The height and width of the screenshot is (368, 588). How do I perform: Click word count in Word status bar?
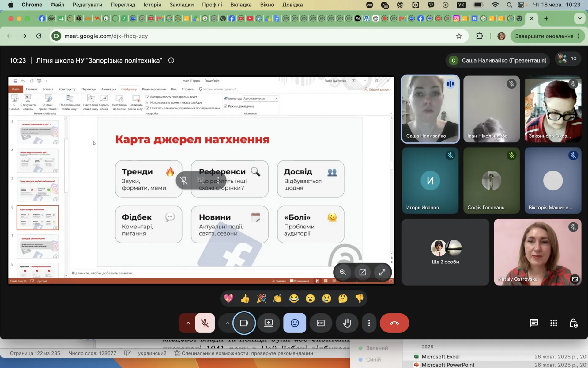pos(92,353)
